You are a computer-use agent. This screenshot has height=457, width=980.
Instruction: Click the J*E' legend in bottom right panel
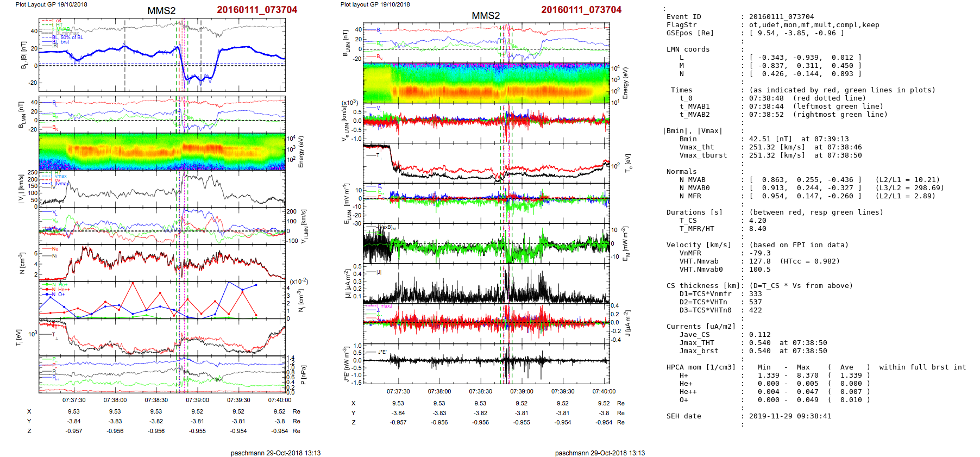click(x=382, y=352)
